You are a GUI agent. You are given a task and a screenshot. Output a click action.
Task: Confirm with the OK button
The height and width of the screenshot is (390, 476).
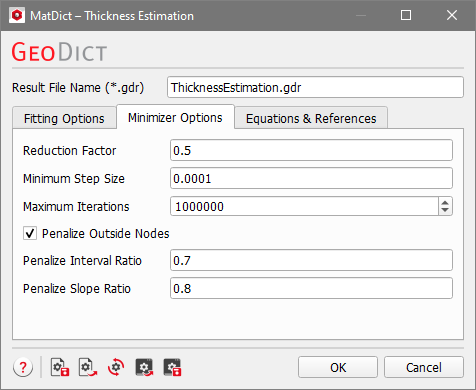click(x=338, y=367)
